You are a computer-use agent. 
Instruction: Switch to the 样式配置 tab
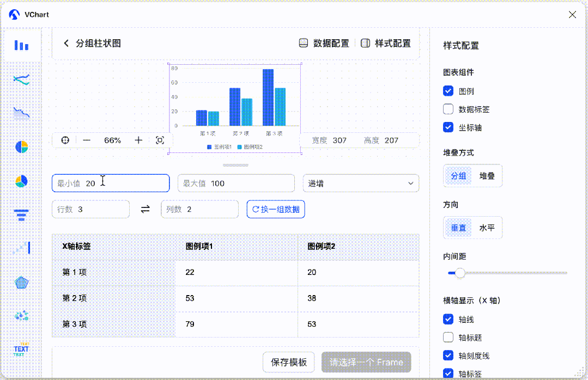(386, 43)
